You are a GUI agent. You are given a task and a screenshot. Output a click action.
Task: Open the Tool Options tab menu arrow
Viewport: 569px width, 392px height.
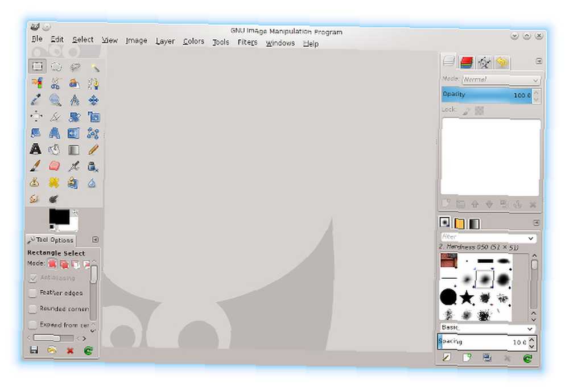tap(95, 240)
